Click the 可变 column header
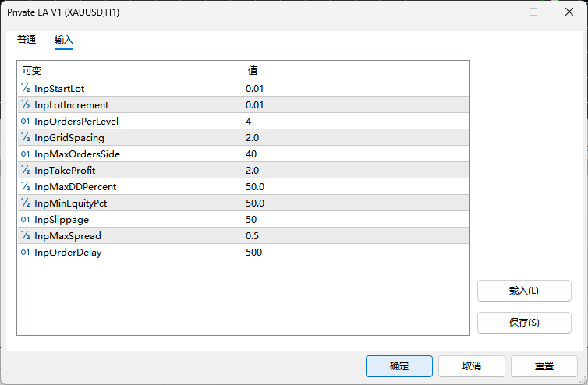The height and width of the screenshot is (385, 588). coord(130,70)
